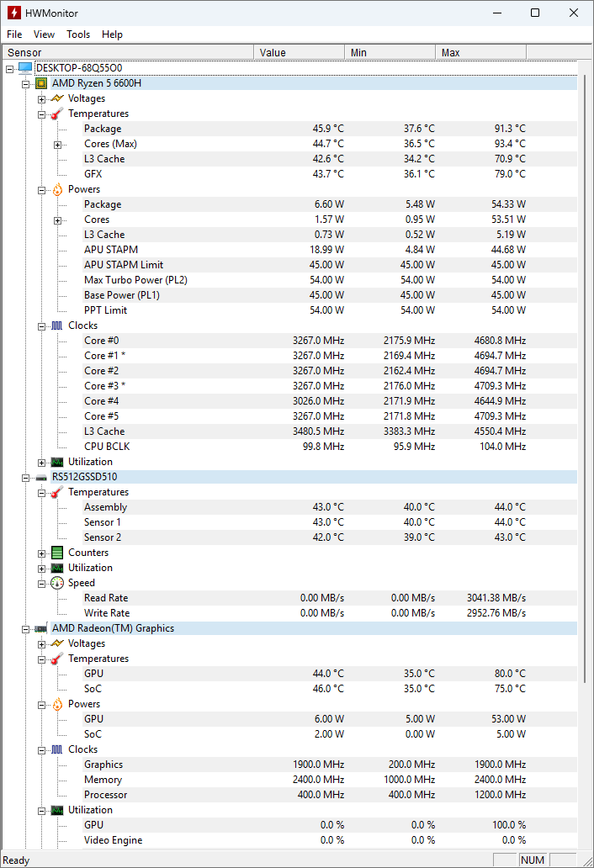Open the File menu

tap(14, 34)
